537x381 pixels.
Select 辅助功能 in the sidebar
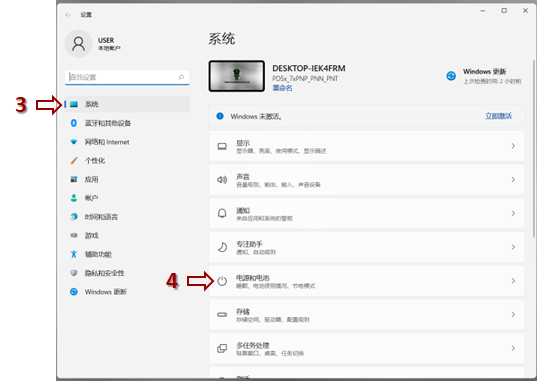98,254
